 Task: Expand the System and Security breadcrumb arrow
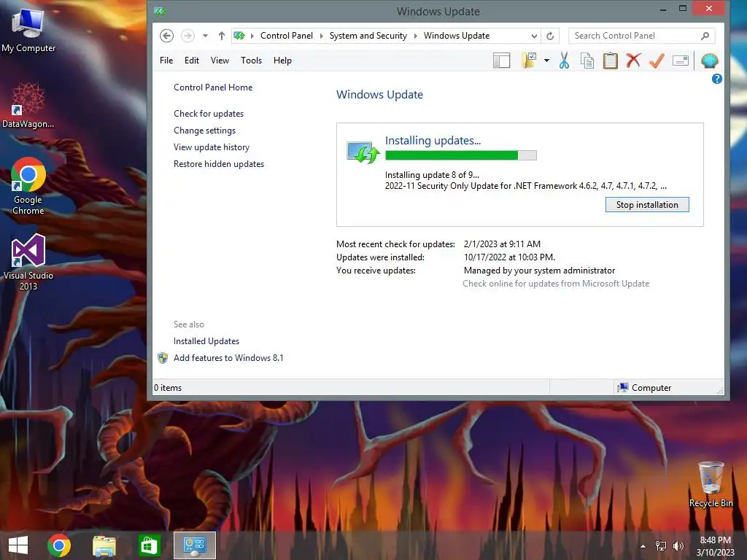tap(415, 36)
